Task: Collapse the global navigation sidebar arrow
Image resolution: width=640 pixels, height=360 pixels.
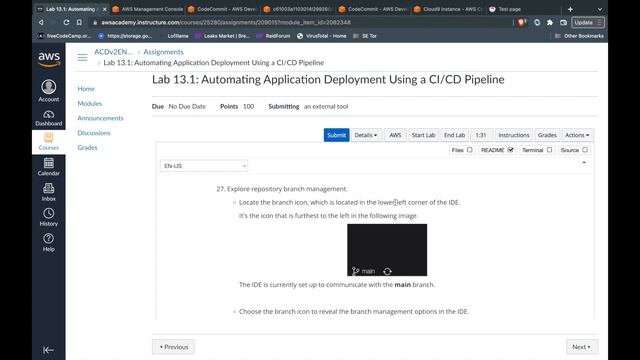Action: pos(48,350)
